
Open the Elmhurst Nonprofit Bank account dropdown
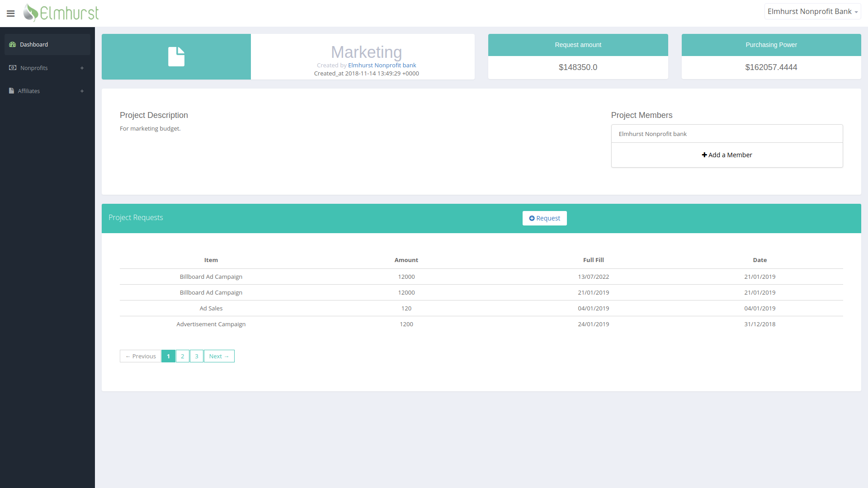(812, 12)
